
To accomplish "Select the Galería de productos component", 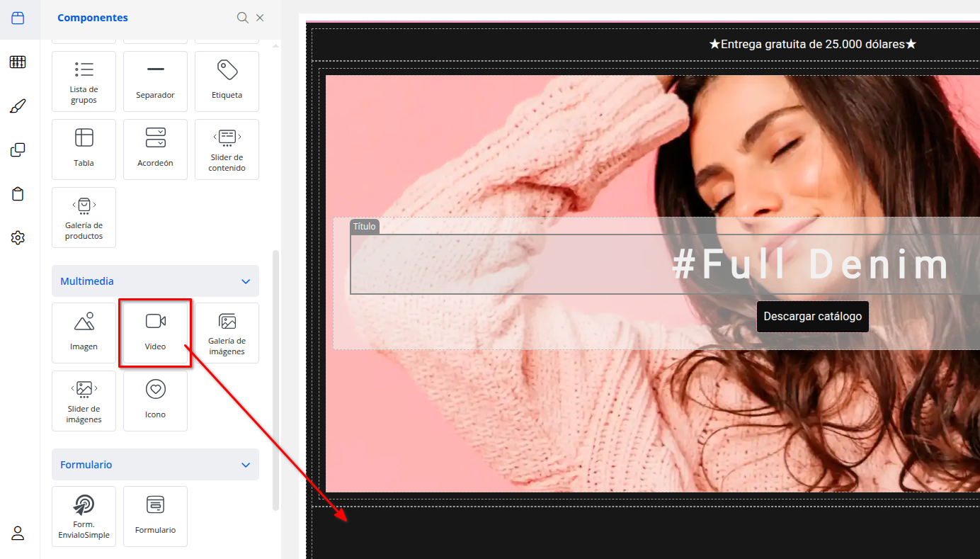I will (x=84, y=217).
